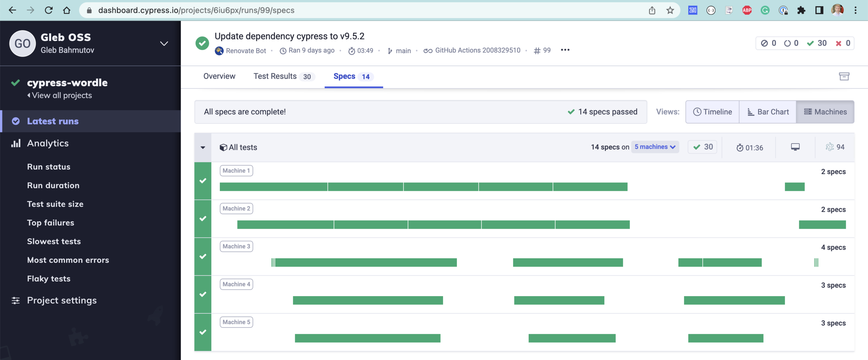The width and height of the screenshot is (868, 360).
Task: Click the blue translate extension icon
Action: coord(693,10)
